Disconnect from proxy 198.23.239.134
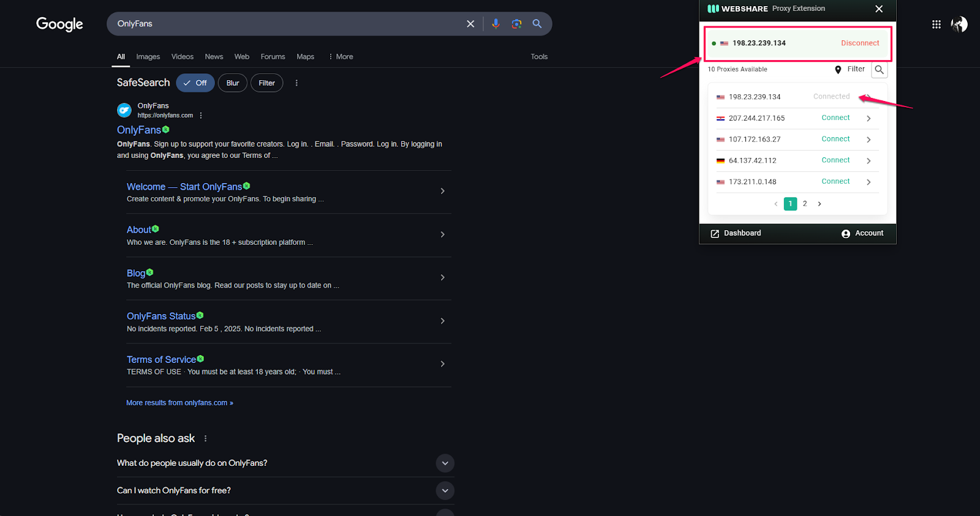 [860, 43]
